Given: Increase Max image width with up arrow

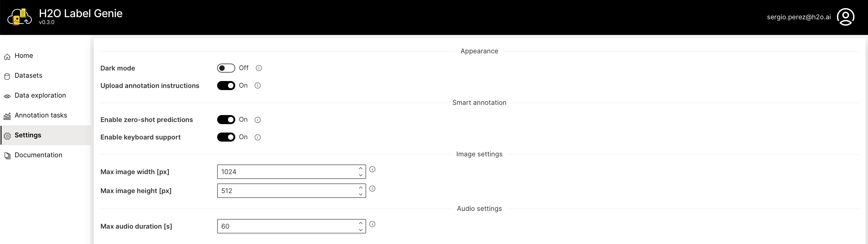Looking at the screenshot, I should (360, 168).
